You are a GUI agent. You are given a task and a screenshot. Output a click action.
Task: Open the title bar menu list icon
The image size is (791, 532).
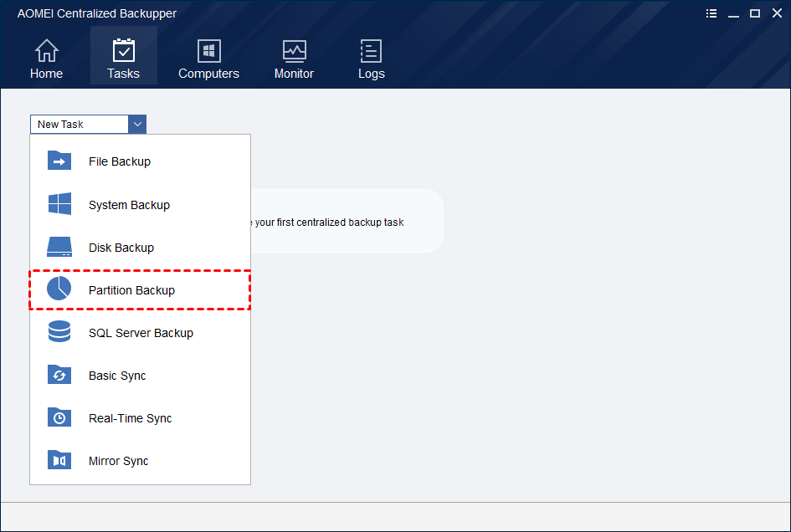(x=711, y=13)
